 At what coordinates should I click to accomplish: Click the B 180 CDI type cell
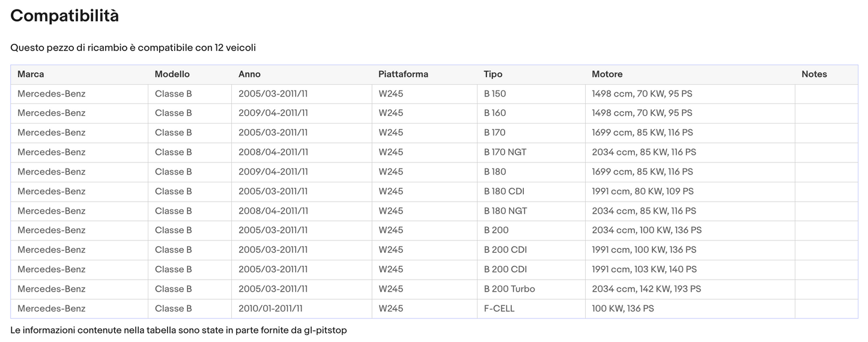(x=505, y=191)
